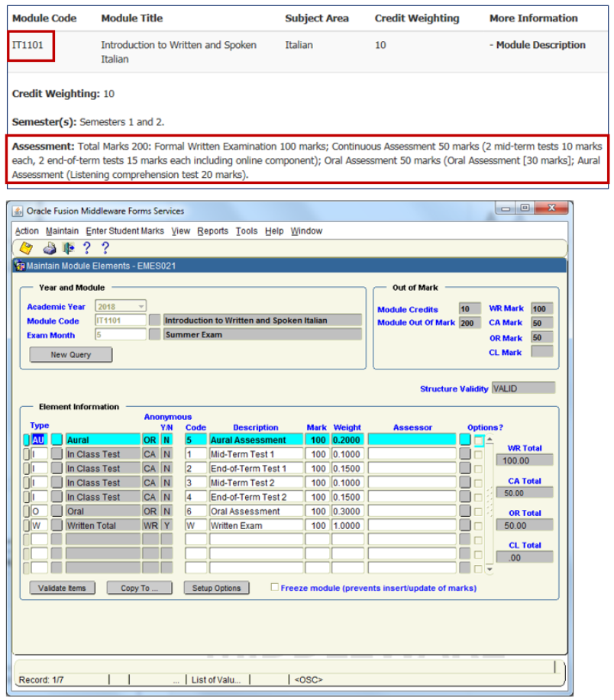
Task: Select the Weight field for Written Exam
Action: coord(347,526)
